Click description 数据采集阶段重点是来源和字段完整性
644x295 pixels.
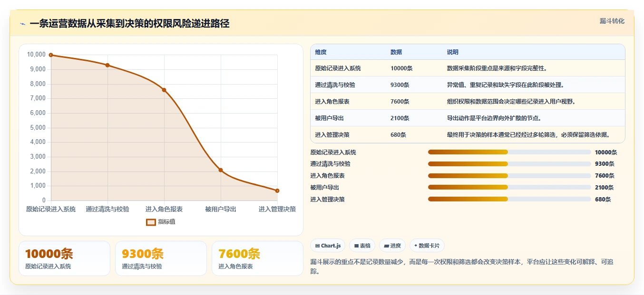point(497,68)
